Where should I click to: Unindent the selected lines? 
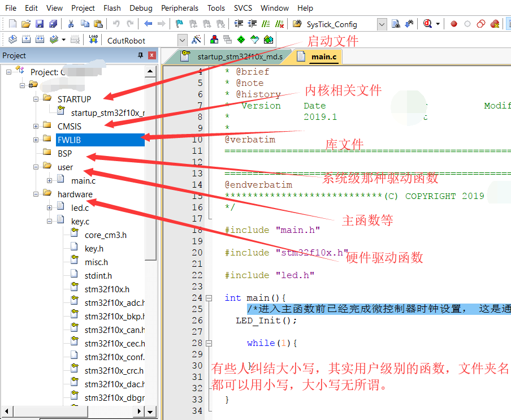tap(252, 24)
